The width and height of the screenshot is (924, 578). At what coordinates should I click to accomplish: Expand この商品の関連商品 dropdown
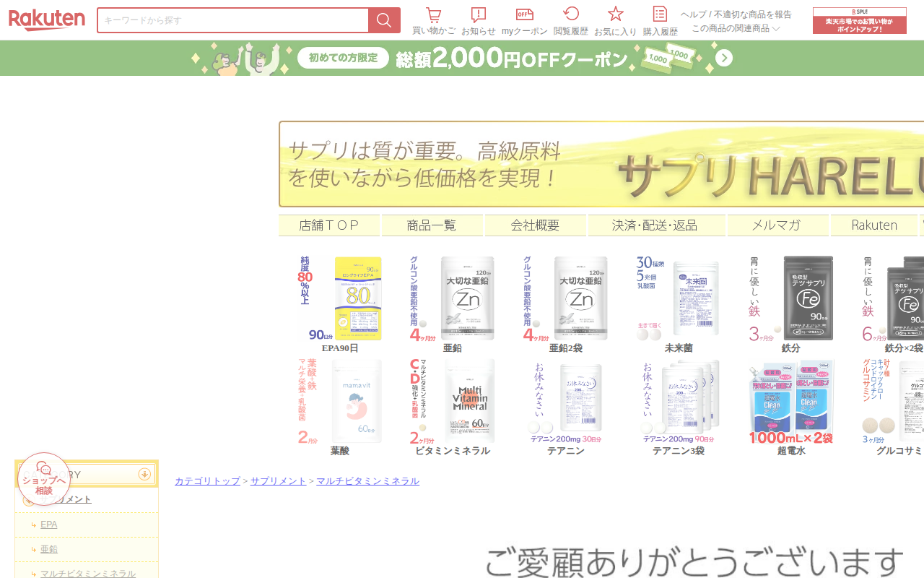click(736, 28)
